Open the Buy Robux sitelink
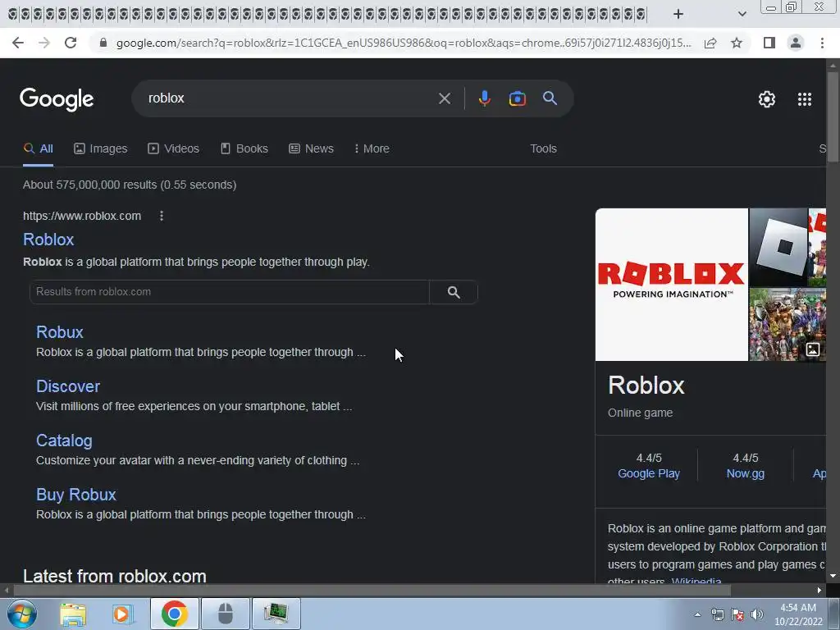 click(x=76, y=495)
